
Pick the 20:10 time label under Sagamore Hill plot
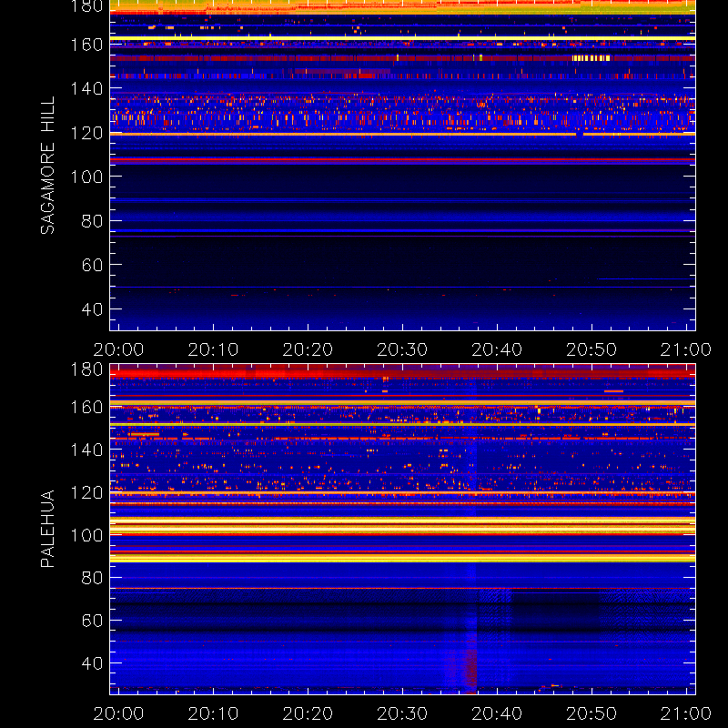213,349
